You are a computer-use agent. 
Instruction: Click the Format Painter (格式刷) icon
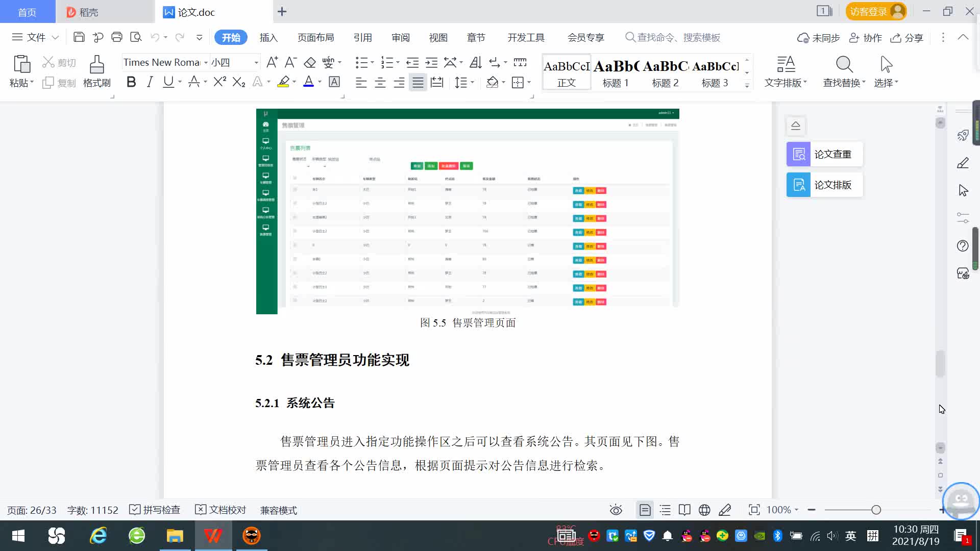96,65
